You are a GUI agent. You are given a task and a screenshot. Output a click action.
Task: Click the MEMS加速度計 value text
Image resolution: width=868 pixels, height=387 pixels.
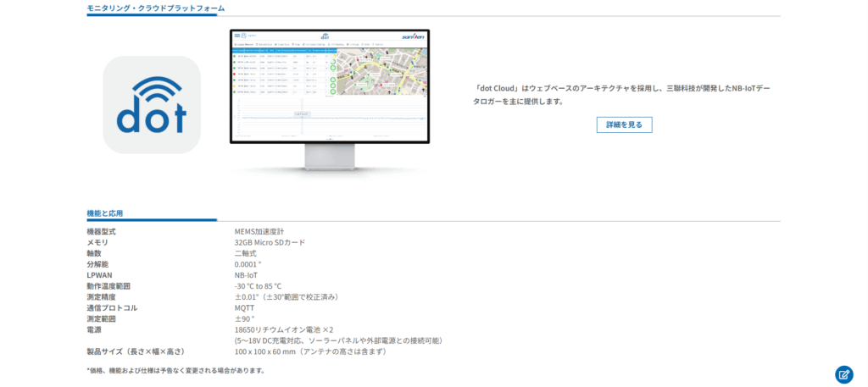(261, 231)
